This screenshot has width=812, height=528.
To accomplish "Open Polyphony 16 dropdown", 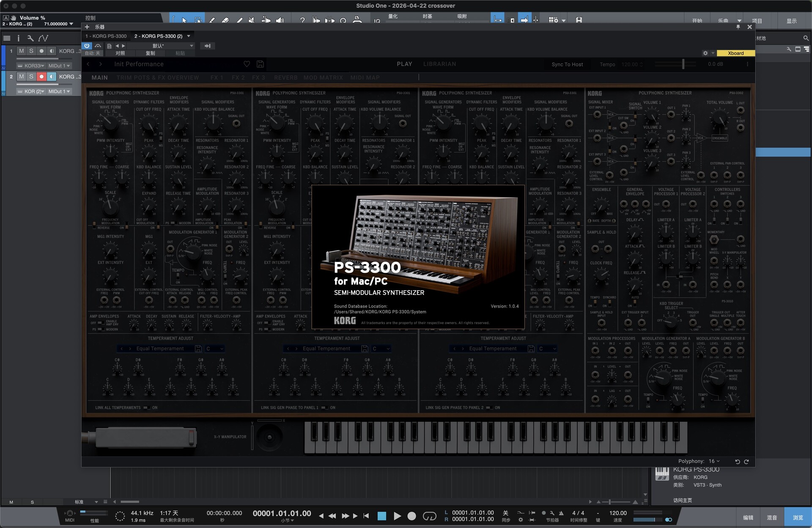I will pyautogui.click(x=714, y=461).
